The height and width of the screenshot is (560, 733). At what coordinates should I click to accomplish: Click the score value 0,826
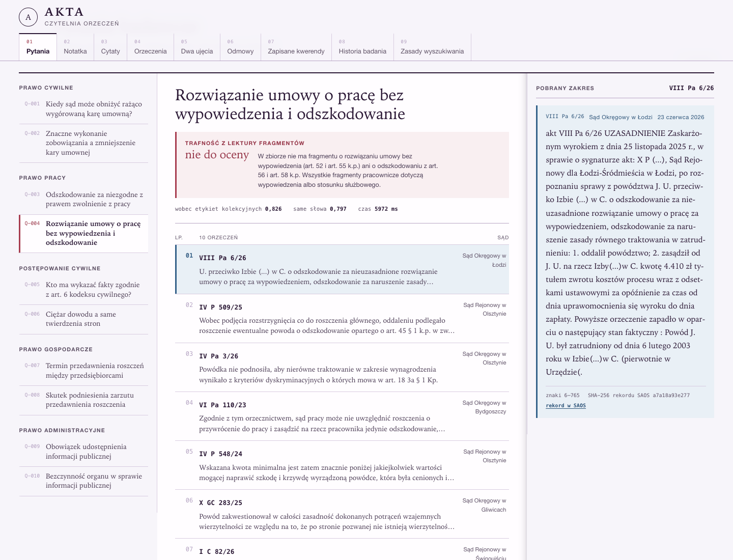273,209
